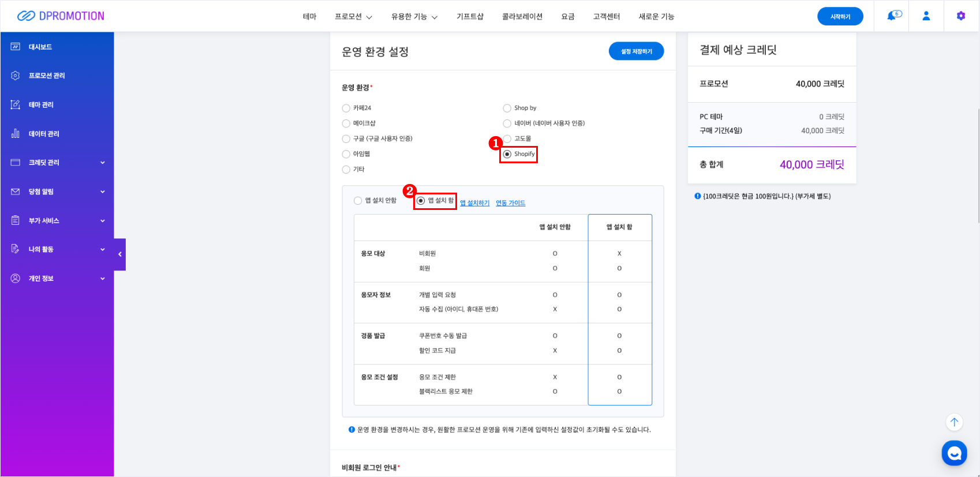This screenshot has height=477, width=980.
Task: Collapse the sidebar with arrow handle
Action: pos(120,254)
